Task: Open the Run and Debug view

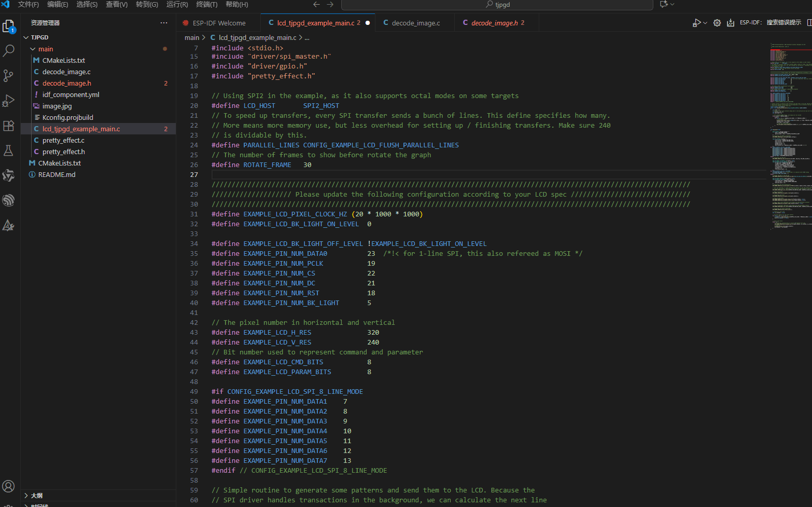Action: 9,101
